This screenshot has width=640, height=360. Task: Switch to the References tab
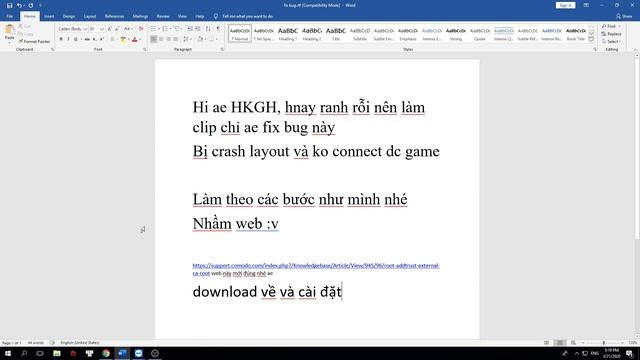[114, 16]
